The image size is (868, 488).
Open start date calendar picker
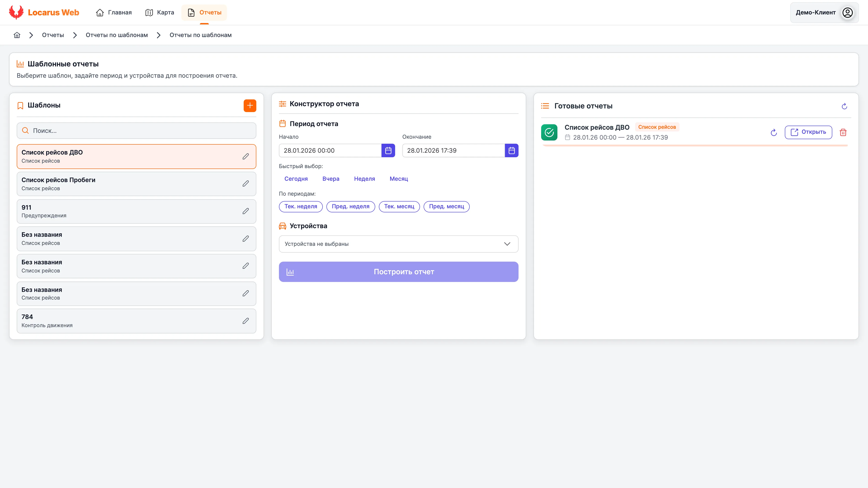click(388, 150)
